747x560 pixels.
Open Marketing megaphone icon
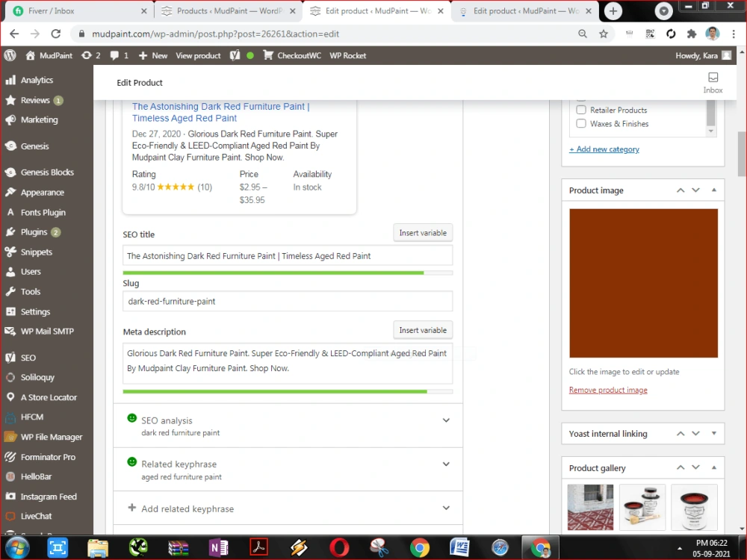[x=10, y=119]
